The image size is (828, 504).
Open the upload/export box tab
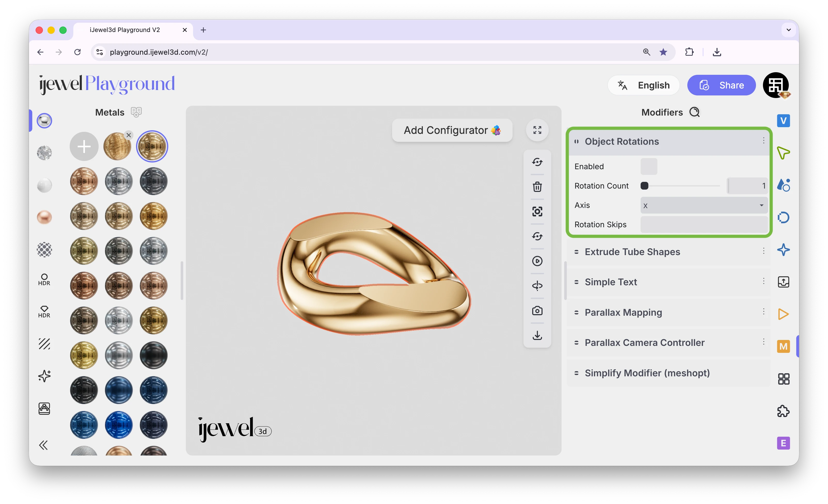tap(783, 282)
